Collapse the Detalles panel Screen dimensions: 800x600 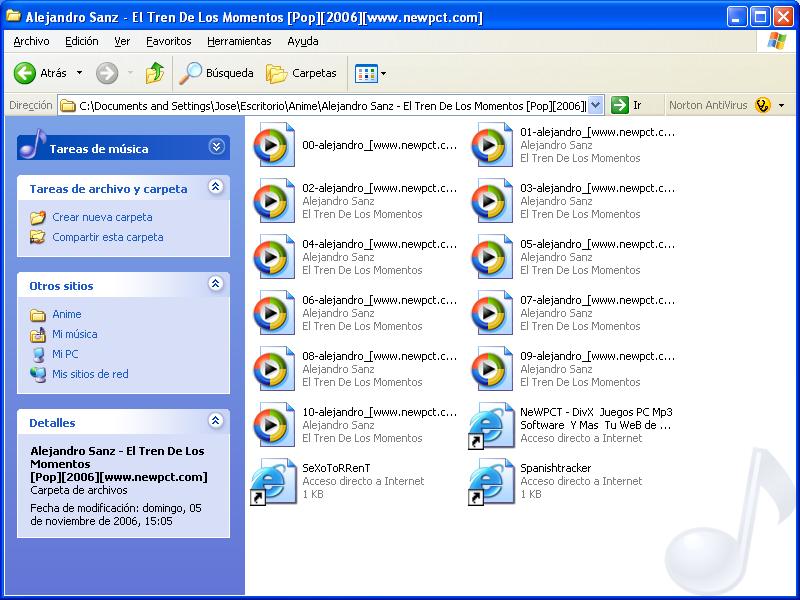tap(215, 421)
